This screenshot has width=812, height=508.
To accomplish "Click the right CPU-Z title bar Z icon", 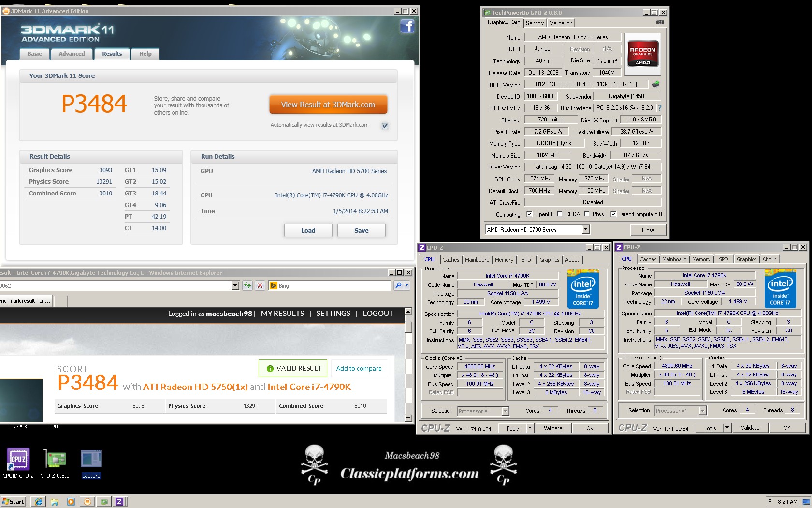I will [x=619, y=247].
